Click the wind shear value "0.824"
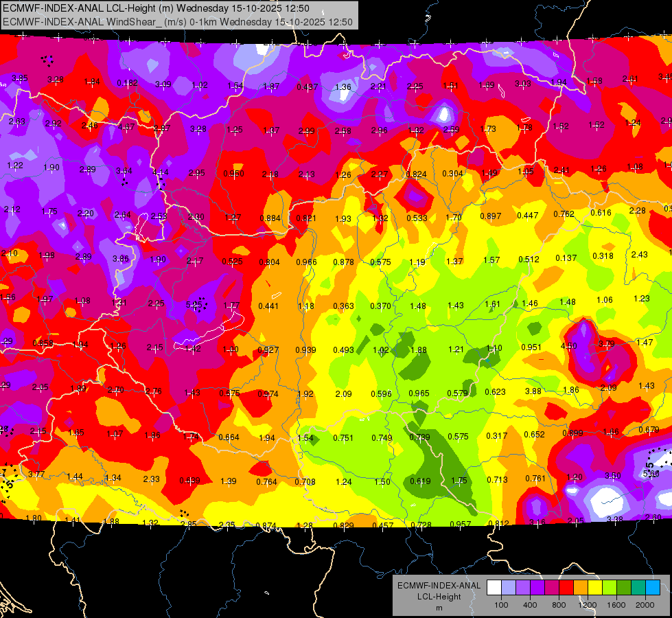Image resolution: width=672 pixels, height=618 pixels. (416, 174)
